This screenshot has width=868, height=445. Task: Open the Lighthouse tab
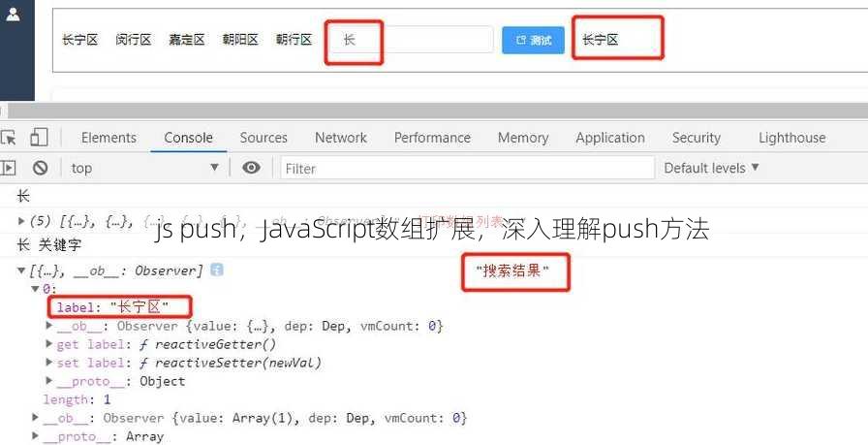pos(792,138)
